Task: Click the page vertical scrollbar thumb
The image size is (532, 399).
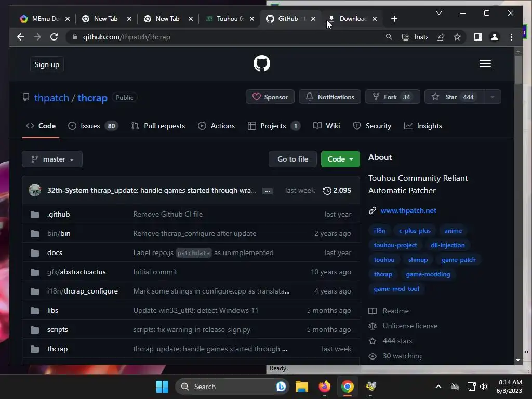Action: click(x=518, y=69)
